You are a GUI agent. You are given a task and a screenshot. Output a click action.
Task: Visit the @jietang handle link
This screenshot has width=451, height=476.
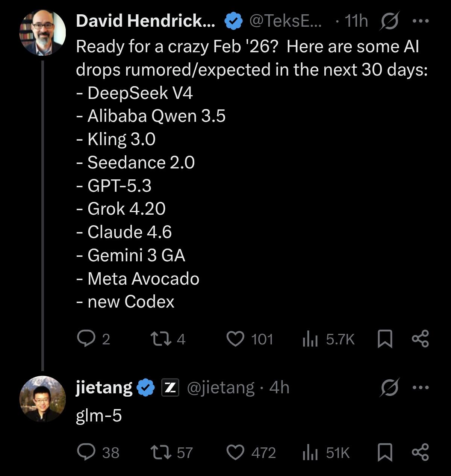coord(221,387)
